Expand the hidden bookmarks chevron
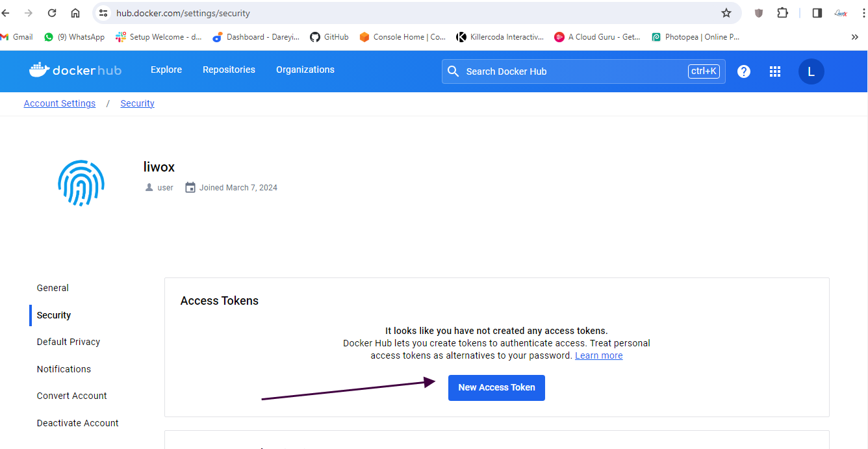This screenshot has width=868, height=449. [854, 37]
